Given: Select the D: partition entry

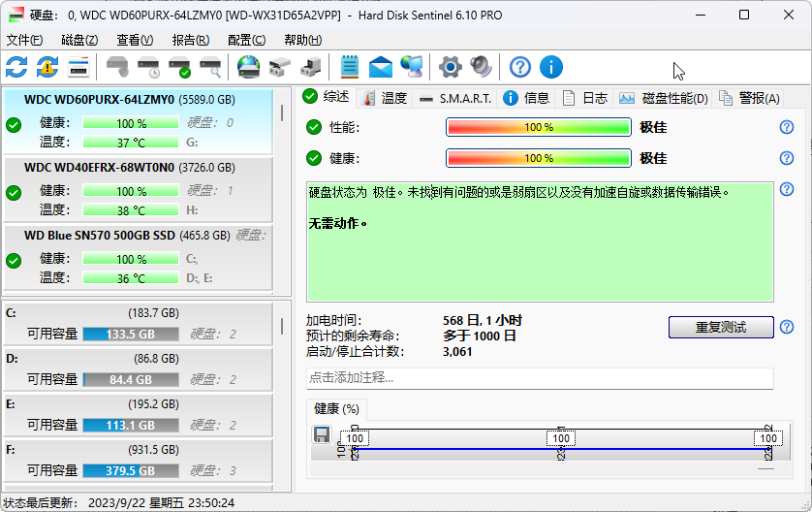Looking at the screenshot, I should point(138,369).
